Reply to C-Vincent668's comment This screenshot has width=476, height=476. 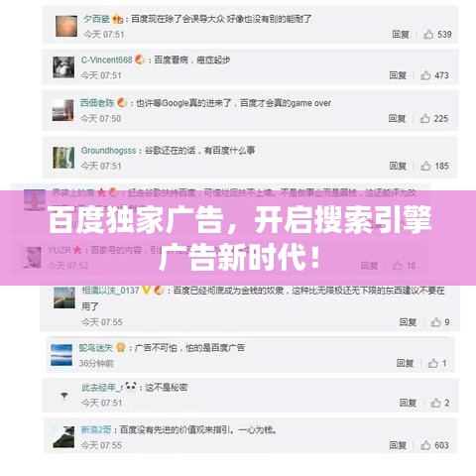click(x=398, y=75)
